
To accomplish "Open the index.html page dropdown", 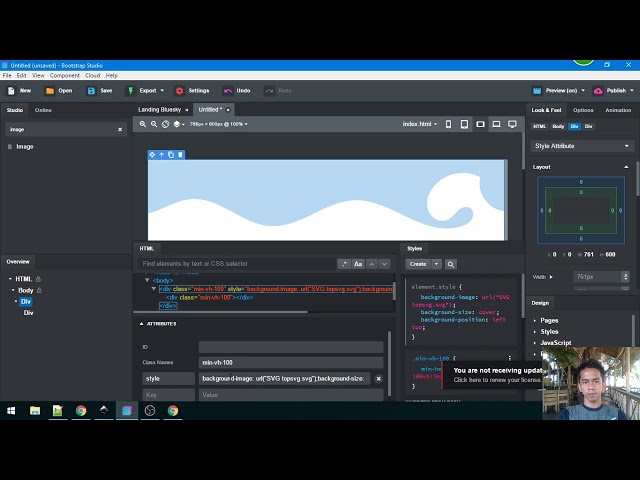I will pyautogui.click(x=420, y=124).
